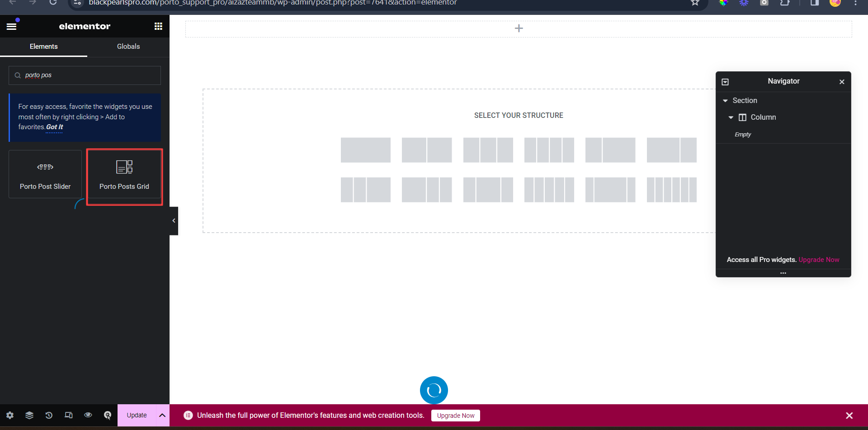868x430 pixels.
Task: Click the Update button
Action: [137, 415]
